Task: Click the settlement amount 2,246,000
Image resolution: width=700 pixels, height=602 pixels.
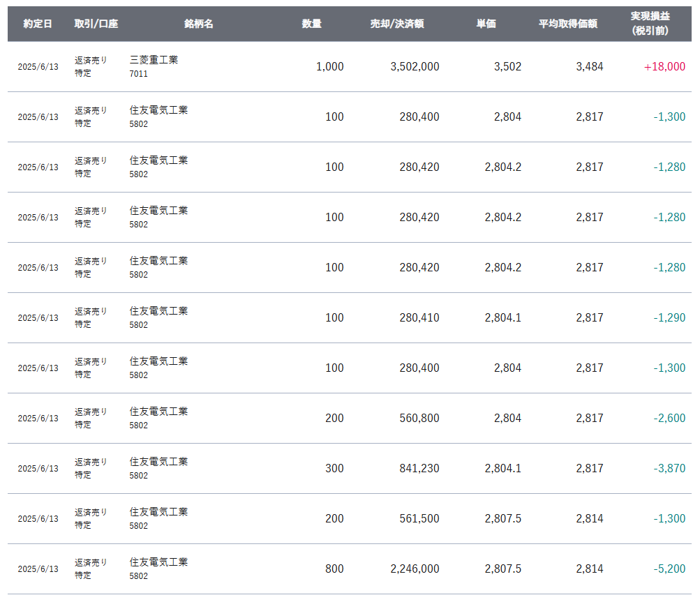Action: tap(415, 569)
